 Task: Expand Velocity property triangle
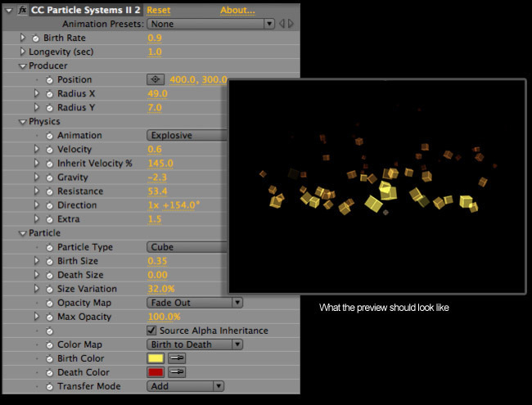[x=36, y=149]
